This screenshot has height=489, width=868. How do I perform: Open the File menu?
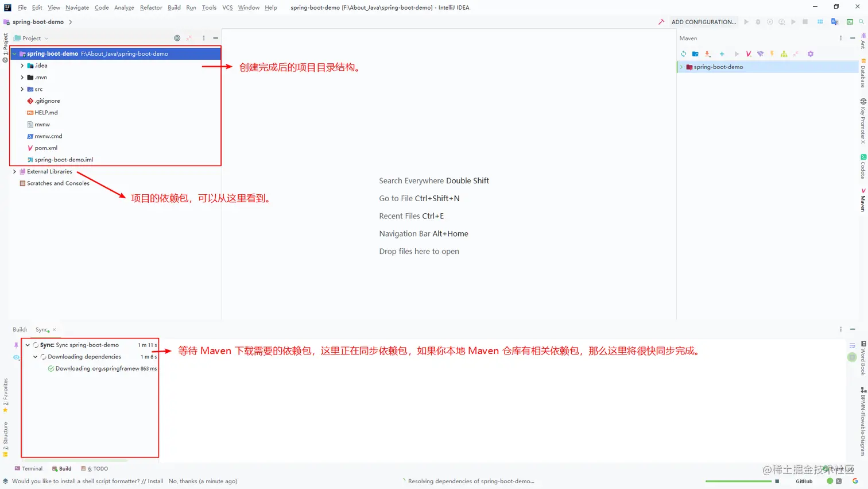[22, 7]
